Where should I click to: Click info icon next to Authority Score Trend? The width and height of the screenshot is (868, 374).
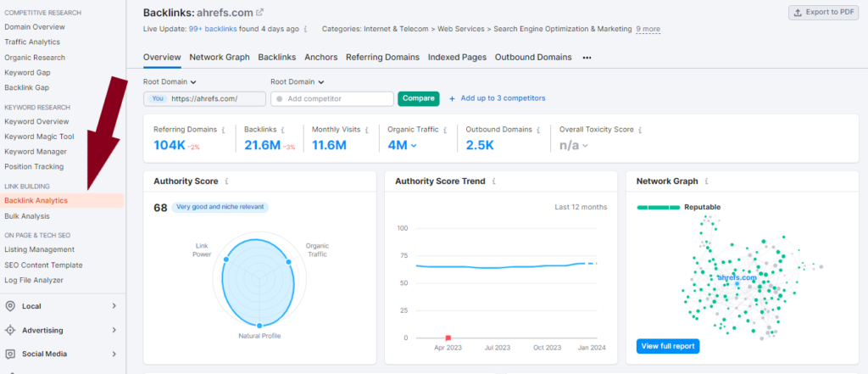(x=494, y=181)
